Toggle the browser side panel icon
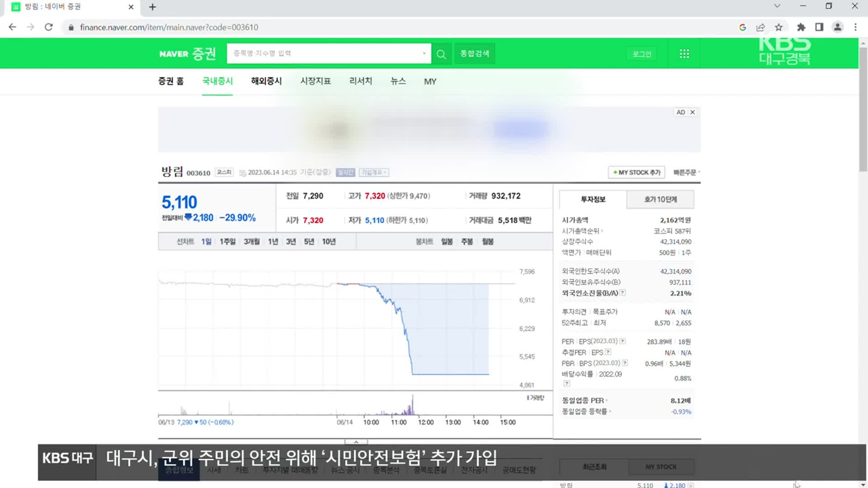This screenshot has width=868, height=488. (x=819, y=27)
